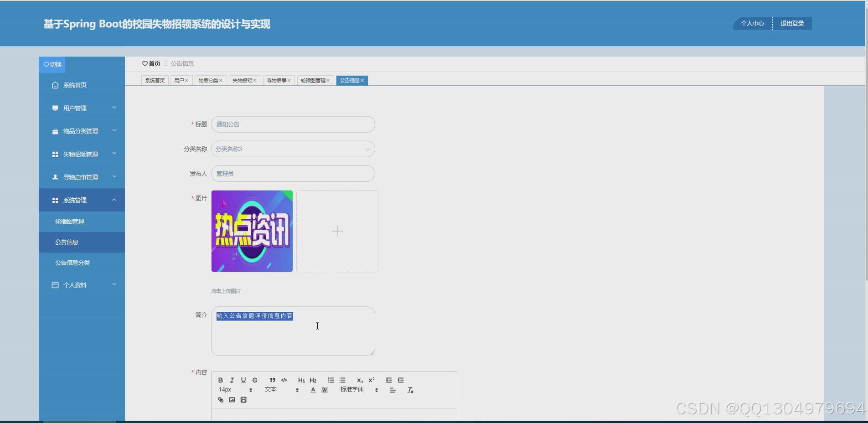Open the code view (</>) editor icon

pyautogui.click(x=284, y=380)
